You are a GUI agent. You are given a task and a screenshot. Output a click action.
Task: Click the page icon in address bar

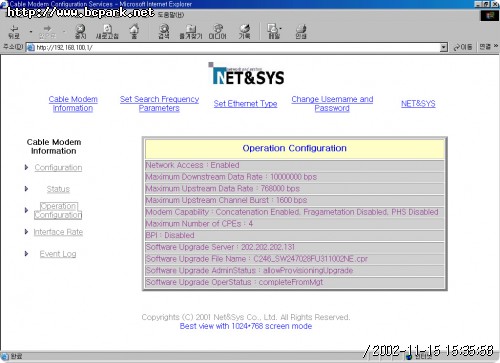(x=31, y=48)
